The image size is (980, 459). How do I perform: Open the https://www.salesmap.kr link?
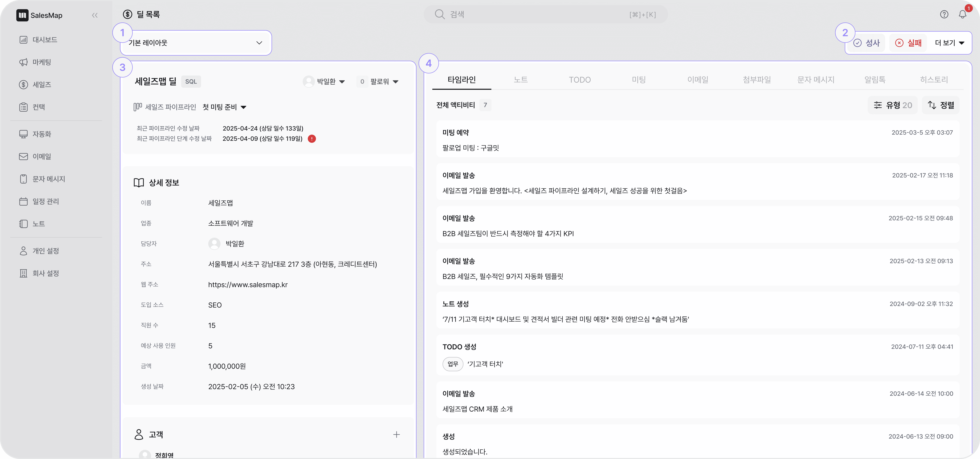tap(248, 285)
